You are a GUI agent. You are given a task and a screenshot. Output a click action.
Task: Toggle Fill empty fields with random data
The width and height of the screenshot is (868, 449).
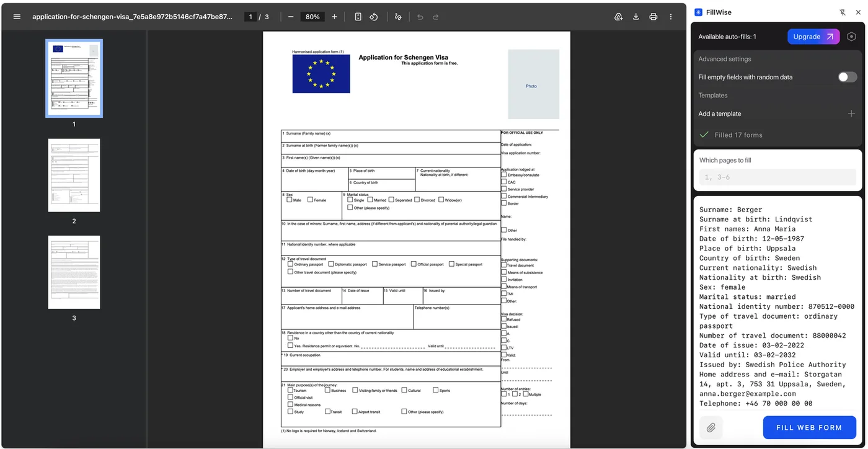click(x=847, y=77)
